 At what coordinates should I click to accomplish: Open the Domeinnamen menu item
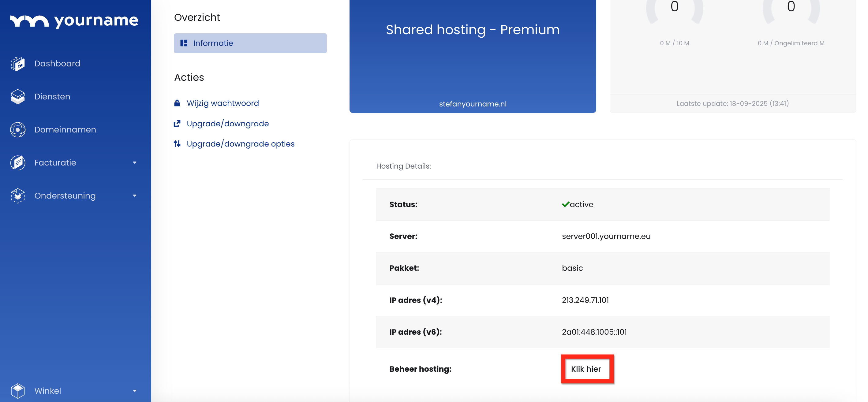65,130
